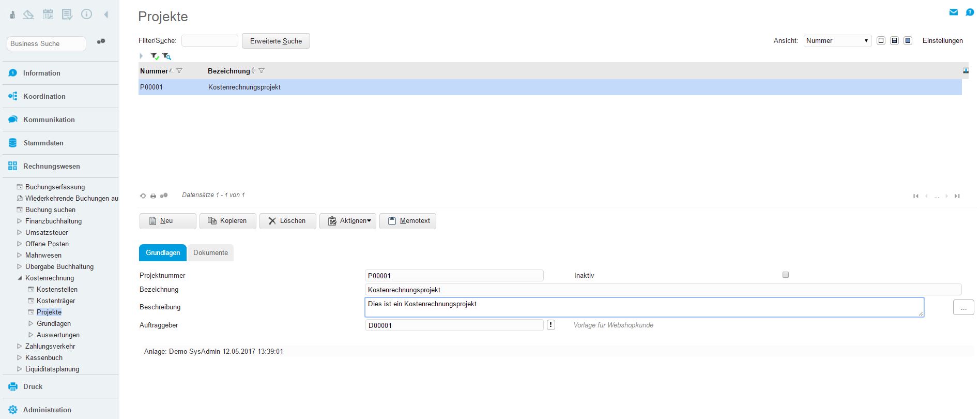Click the filter with green checkmark icon
The width and height of the screenshot is (980, 419).
coord(155,56)
